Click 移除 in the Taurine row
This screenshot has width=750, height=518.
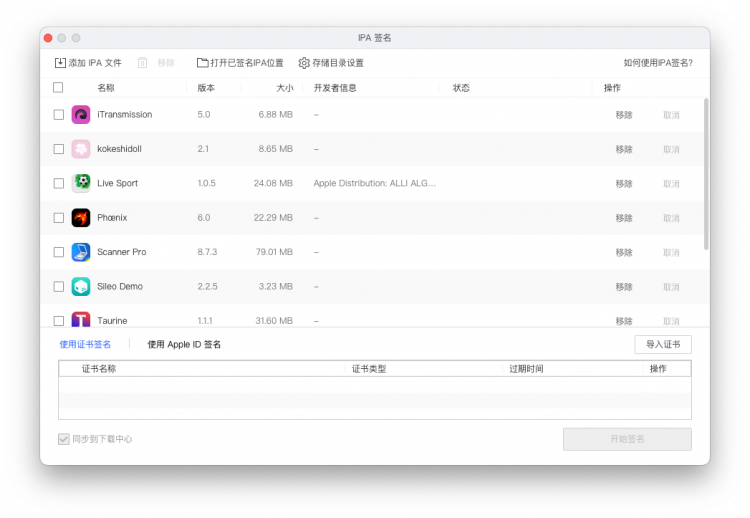point(624,321)
